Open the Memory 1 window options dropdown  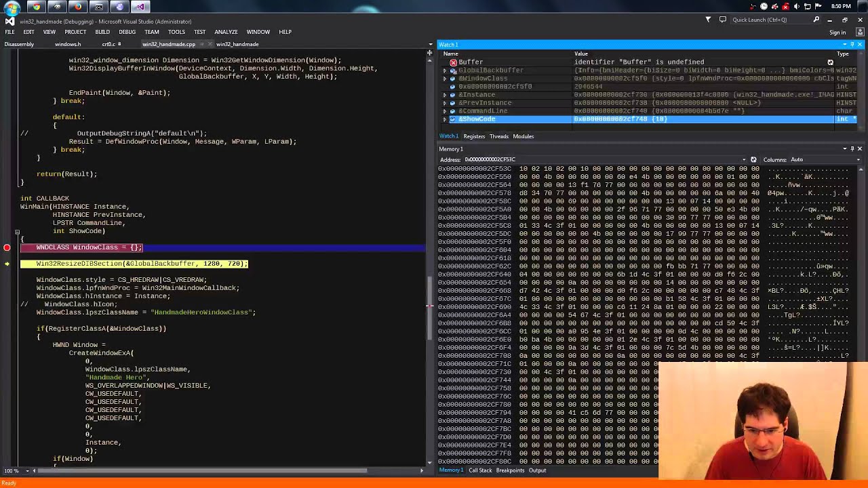click(845, 149)
